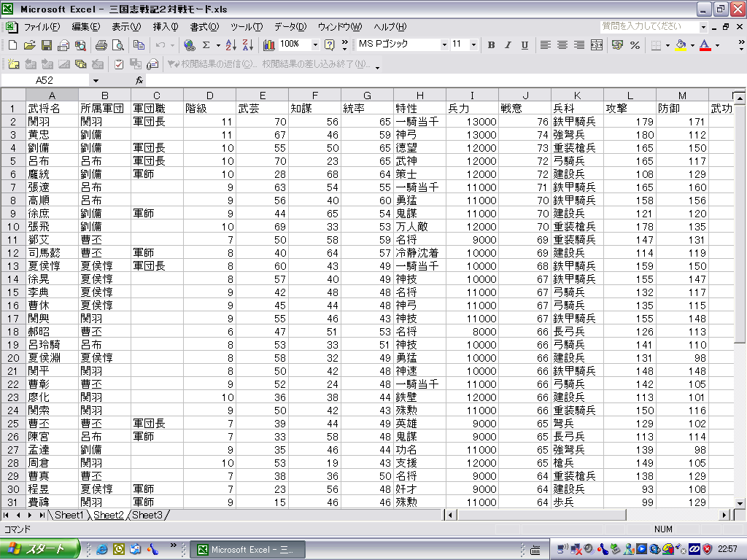Open the font size dropdown
747x560 pixels.
click(473, 45)
